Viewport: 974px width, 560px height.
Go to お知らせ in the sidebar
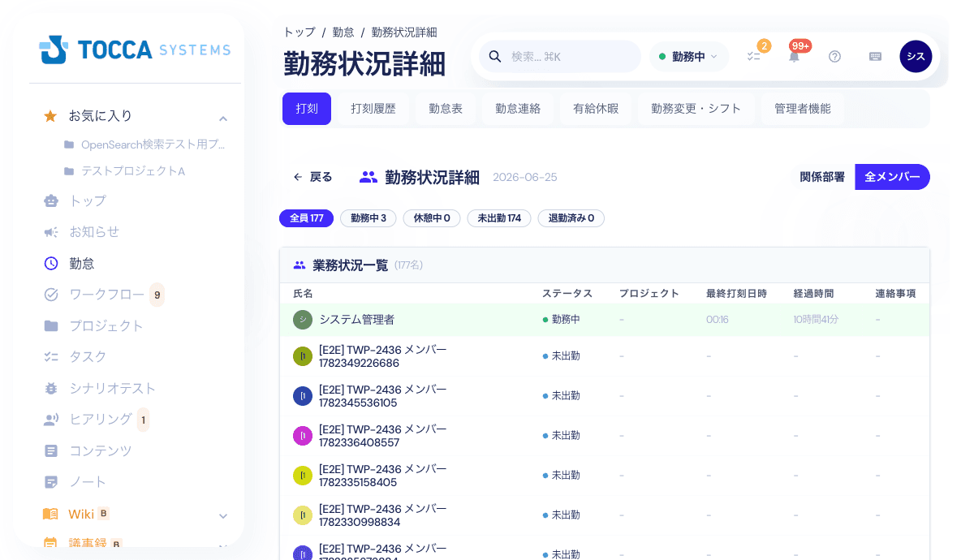tap(94, 232)
